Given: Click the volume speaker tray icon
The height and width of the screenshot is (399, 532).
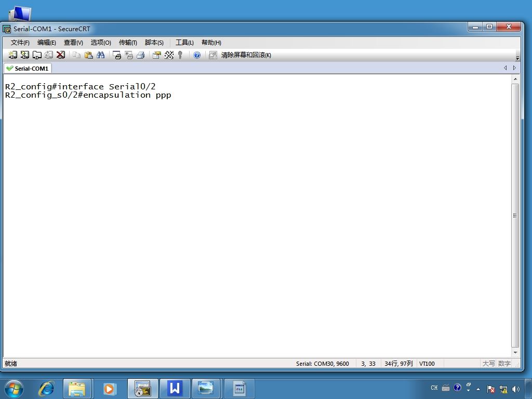Looking at the screenshot, I should click(x=516, y=389).
